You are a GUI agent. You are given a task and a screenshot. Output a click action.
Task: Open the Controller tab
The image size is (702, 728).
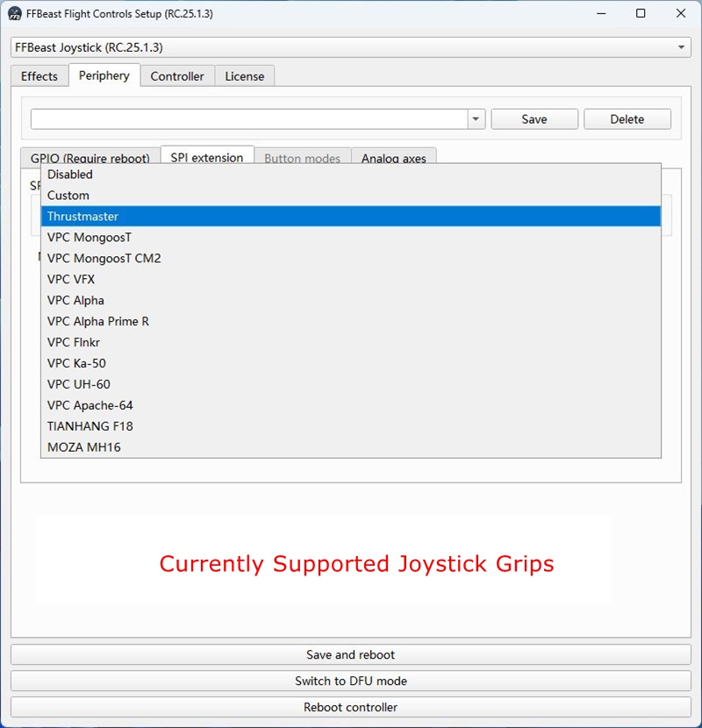pos(177,76)
